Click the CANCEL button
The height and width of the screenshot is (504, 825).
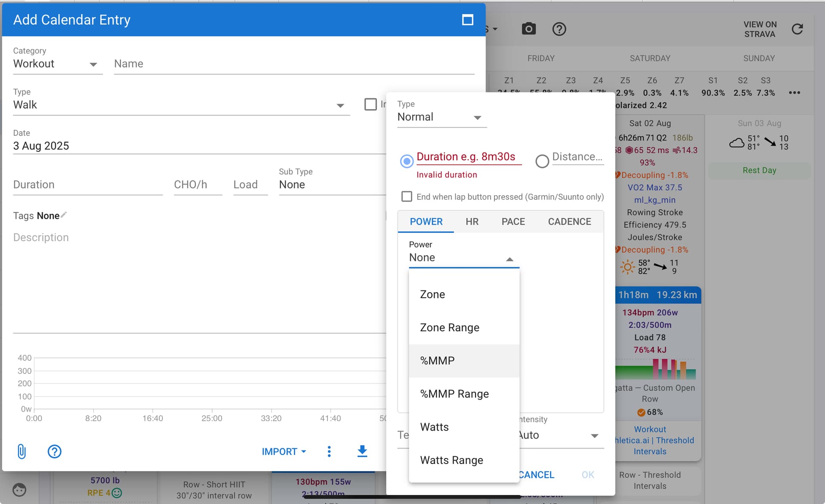(536, 475)
